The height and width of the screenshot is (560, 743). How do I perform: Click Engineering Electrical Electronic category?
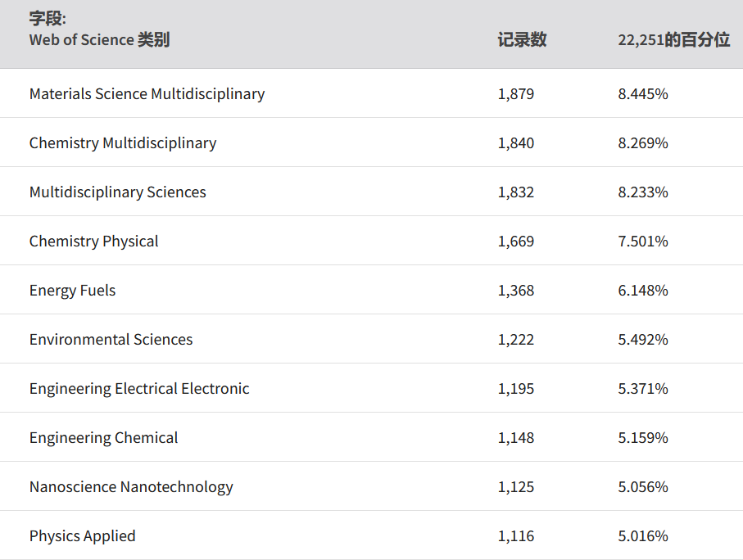(139, 388)
